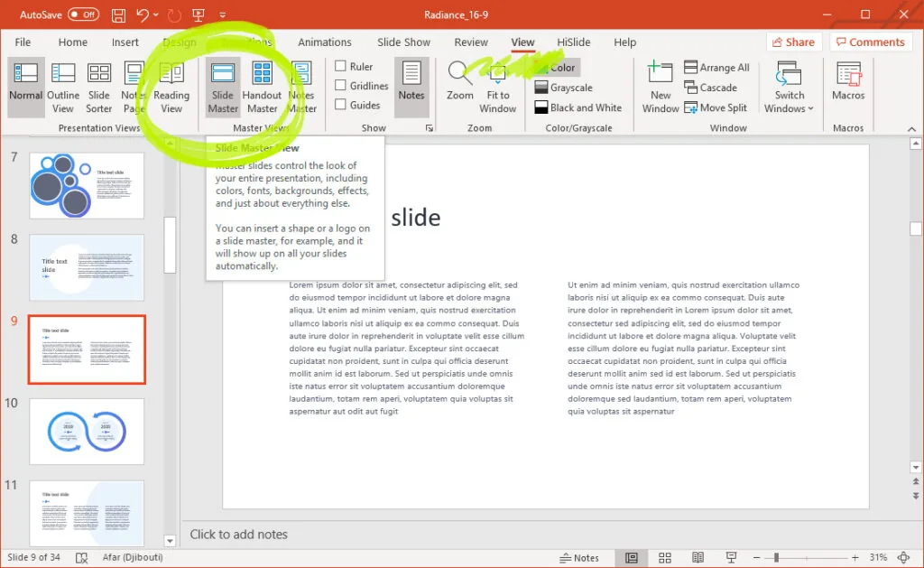The height and width of the screenshot is (568, 924).
Task: Select Black and White mode
Action: pyautogui.click(x=578, y=107)
